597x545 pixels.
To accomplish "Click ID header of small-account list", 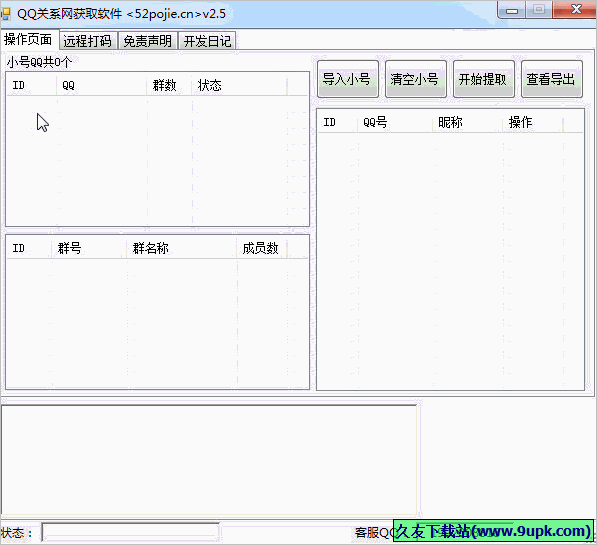I will pos(32,85).
